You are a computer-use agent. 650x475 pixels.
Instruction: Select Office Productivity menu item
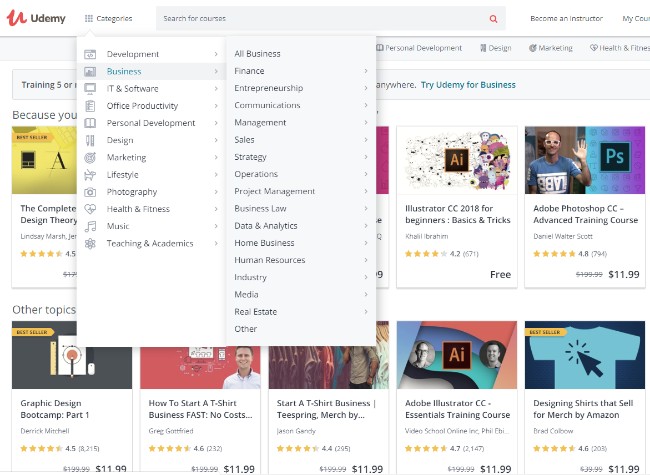pos(151,106)
